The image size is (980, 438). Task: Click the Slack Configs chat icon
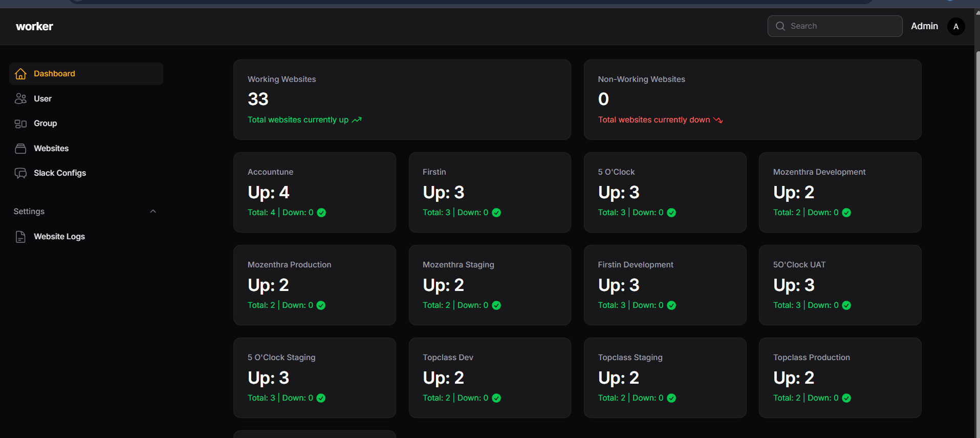click(20, 173)
